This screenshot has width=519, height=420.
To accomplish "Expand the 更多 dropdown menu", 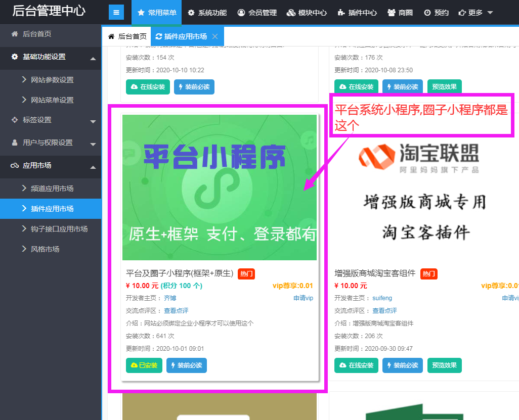I will click(x=475, y=13).
